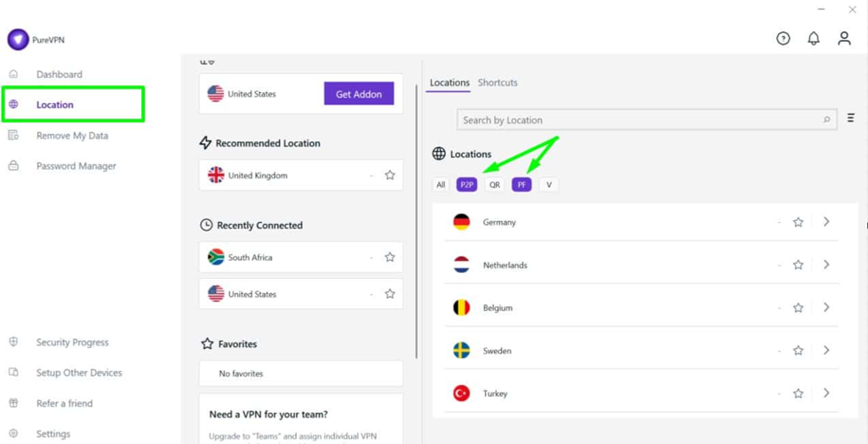Open the notifications bell
868x444 pixels.
(x=813, y=38)
